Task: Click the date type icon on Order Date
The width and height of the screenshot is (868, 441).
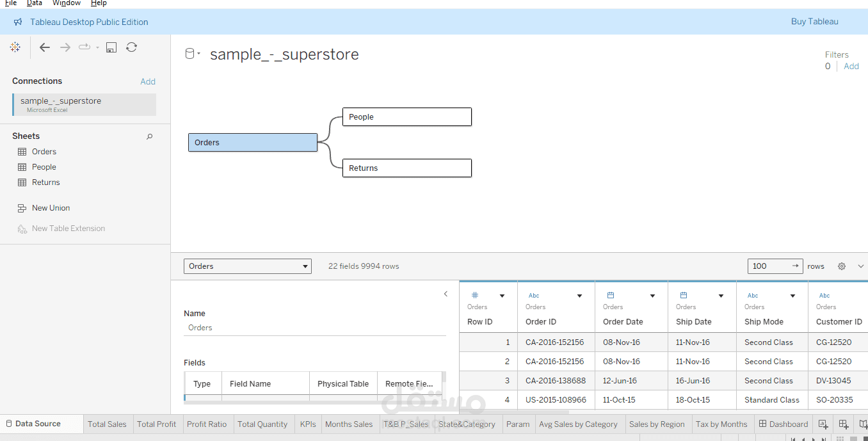Action: (611, 295)
